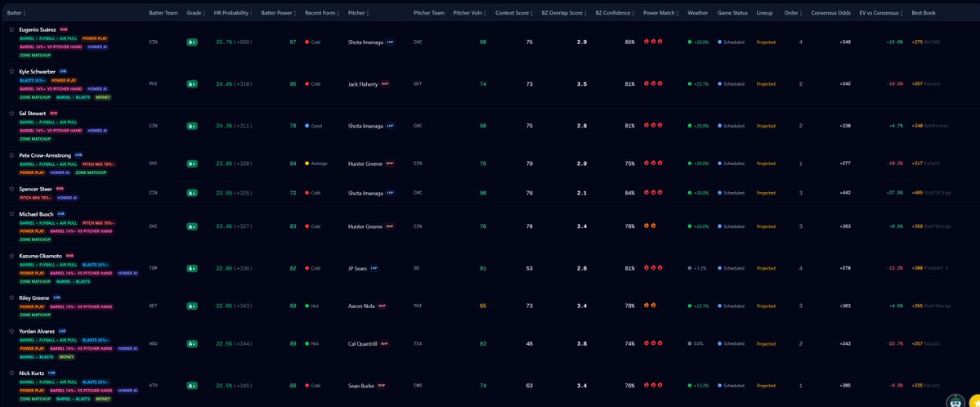980x407 pixels.
Task: Click the 25.7% (+288) HR probability value
Action: [x=234, y=42]
